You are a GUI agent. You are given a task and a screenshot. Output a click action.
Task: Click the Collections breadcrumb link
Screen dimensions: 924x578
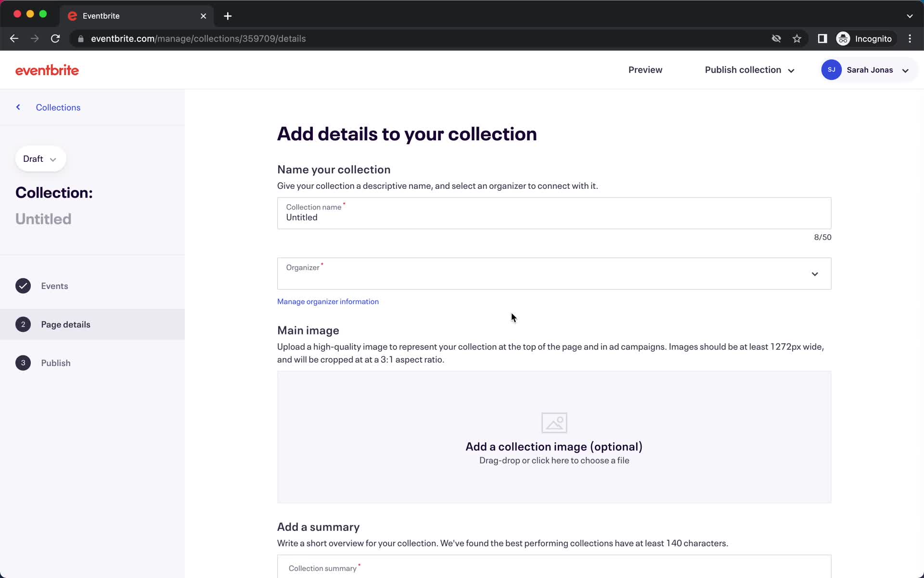coord(58,106)
